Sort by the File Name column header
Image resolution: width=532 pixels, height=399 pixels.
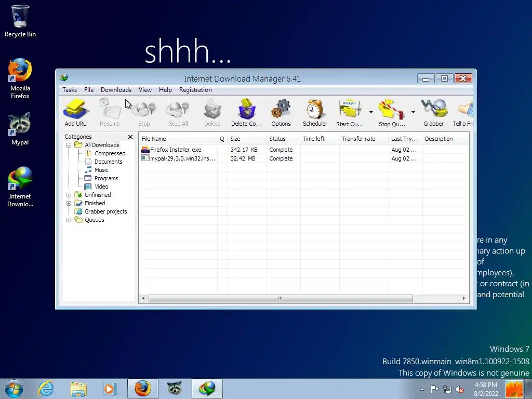pyautogui.click(x=178, y=139)
